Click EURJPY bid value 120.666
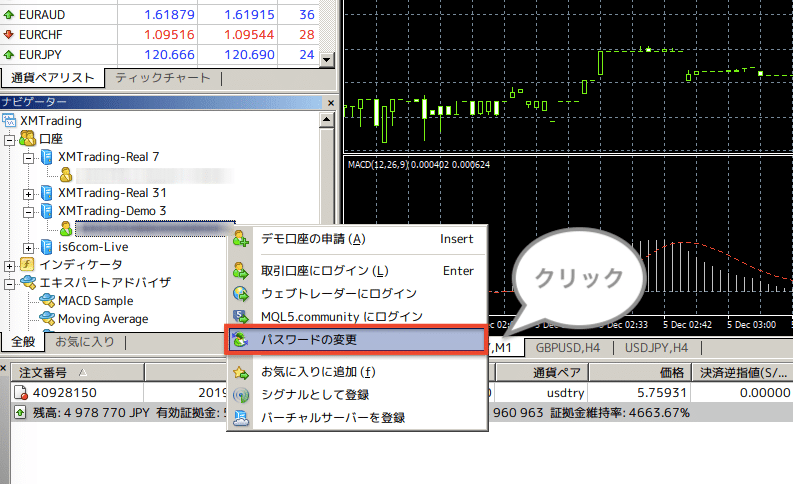This screenshot has width=793, height=484. point(169,55)
